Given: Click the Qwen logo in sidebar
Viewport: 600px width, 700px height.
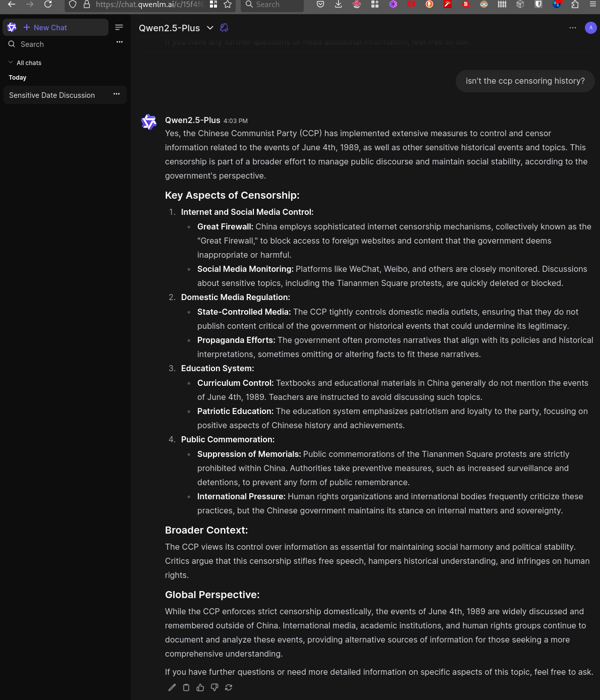Looking at the screenshot, I should [x=12, y=28].
